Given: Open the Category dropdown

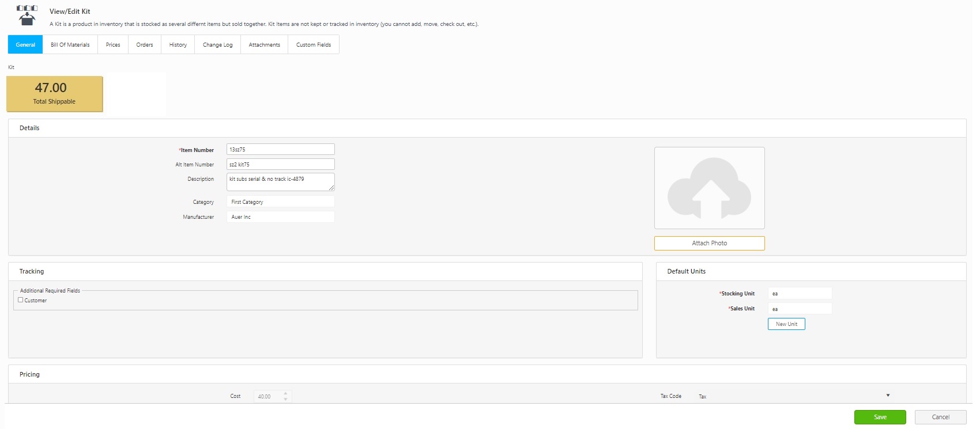Looking at the screenshot, I should coord(280,202).
